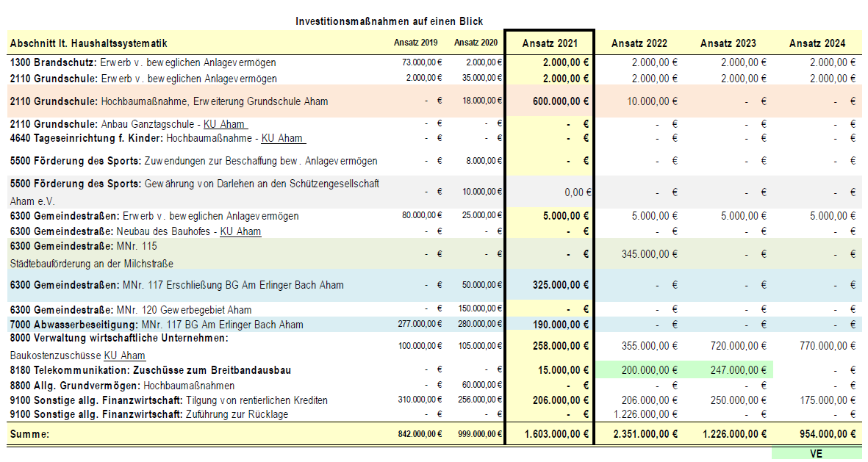Viewport: 868px width, 462px height.
Task: Select the 280.000,00 € cell
Action: 480,324
